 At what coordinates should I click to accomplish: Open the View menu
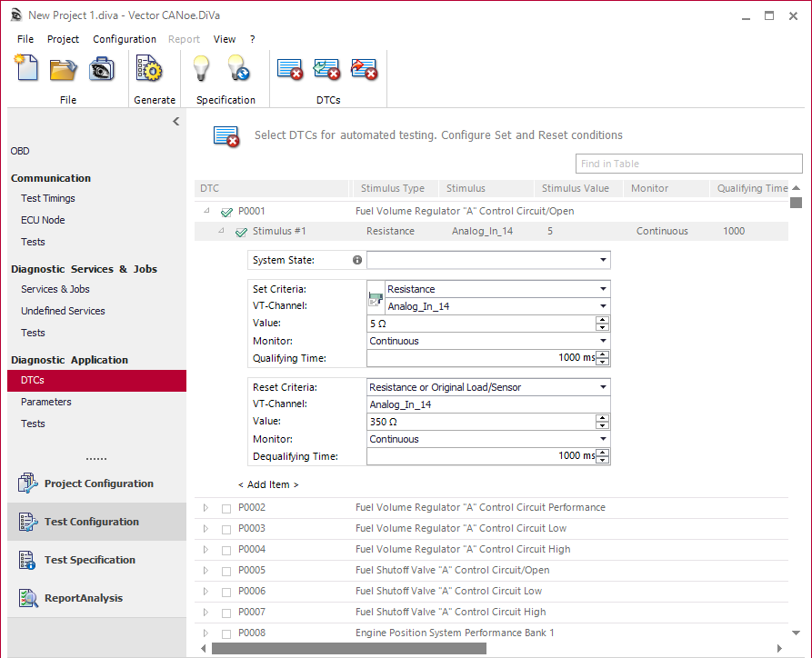225,39
